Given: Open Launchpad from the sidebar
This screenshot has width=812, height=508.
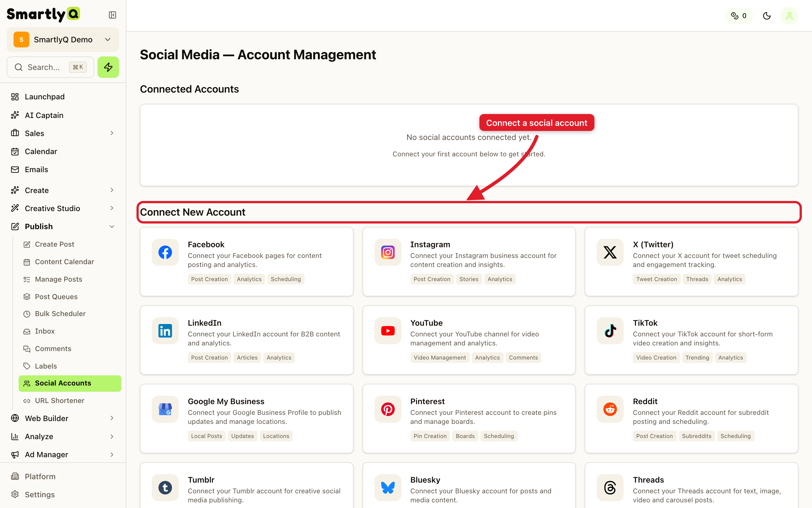Looking at the screenshot, I should pos(44,97).
